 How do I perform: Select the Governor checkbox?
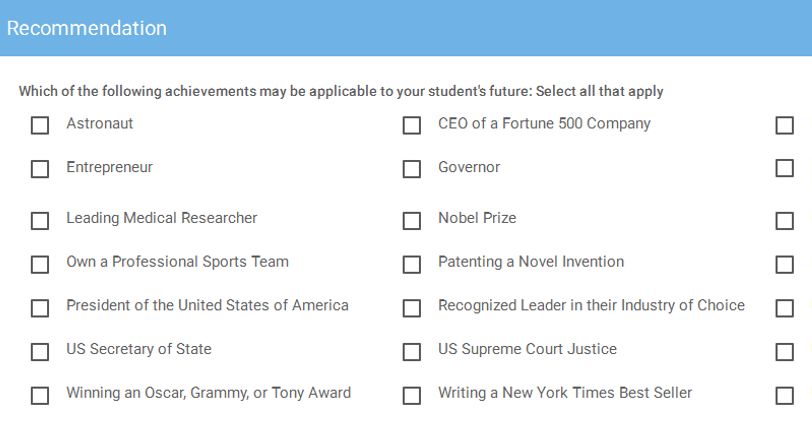[x=411, y=169]
